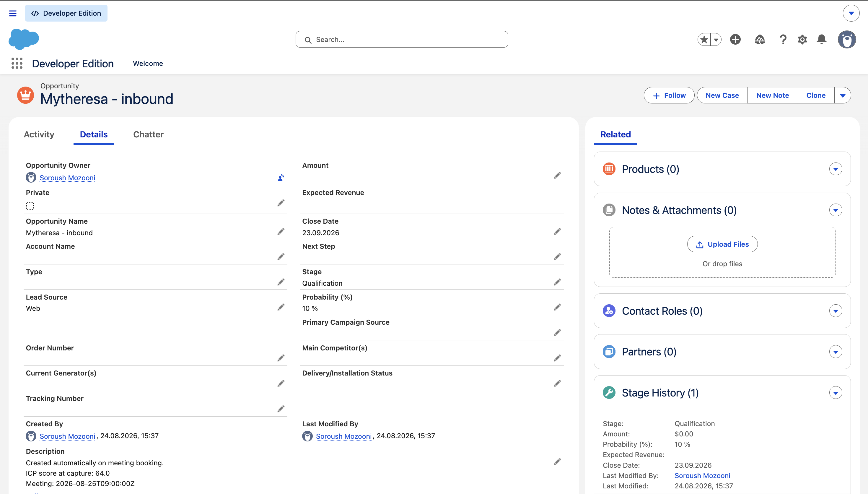This screenshot has height=494, width=868.
Task: Edit the Amount field pencil
Action: click(557, 175)
